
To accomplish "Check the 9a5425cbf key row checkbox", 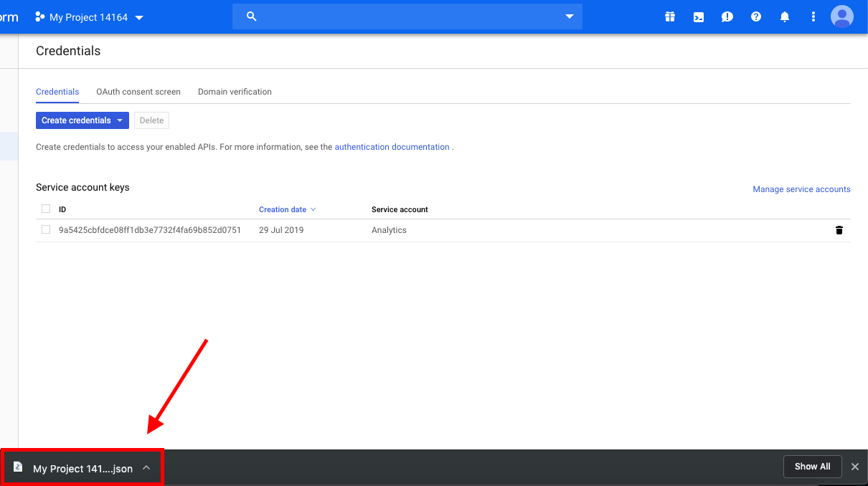I will (x=46, y=230).
